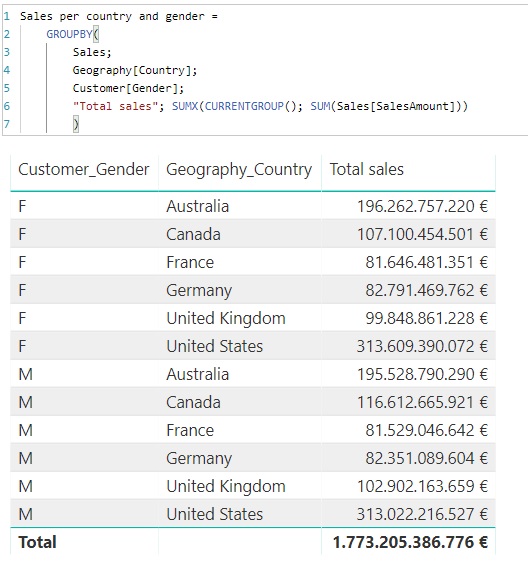Select the value 313.022.216.527 €
Screen dimensions: 528x564
click(422, 514)
